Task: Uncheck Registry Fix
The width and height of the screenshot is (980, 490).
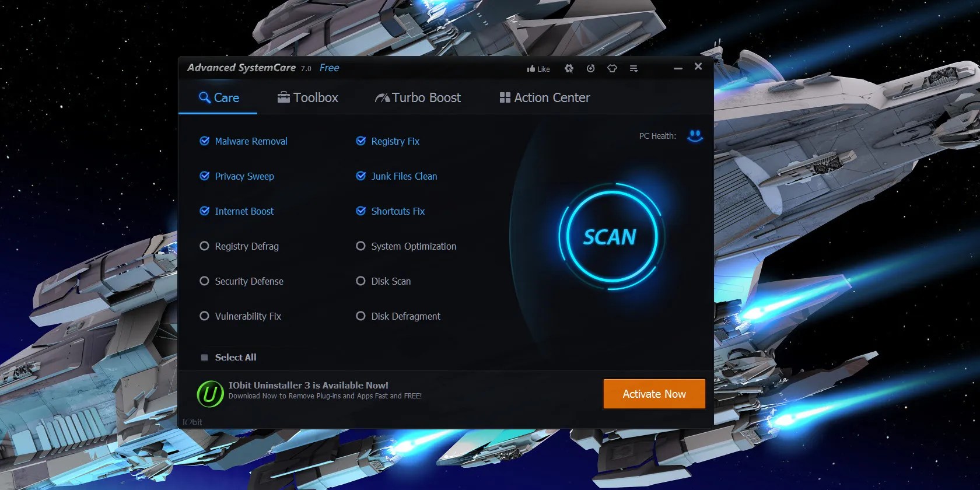Action: click(x=361, y=141)
